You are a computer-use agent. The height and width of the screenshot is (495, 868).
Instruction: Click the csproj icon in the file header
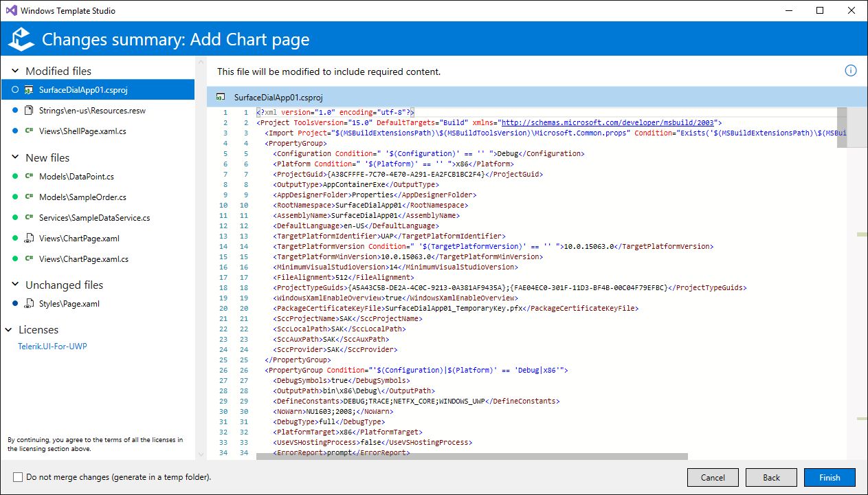click(x=221, y=97)
